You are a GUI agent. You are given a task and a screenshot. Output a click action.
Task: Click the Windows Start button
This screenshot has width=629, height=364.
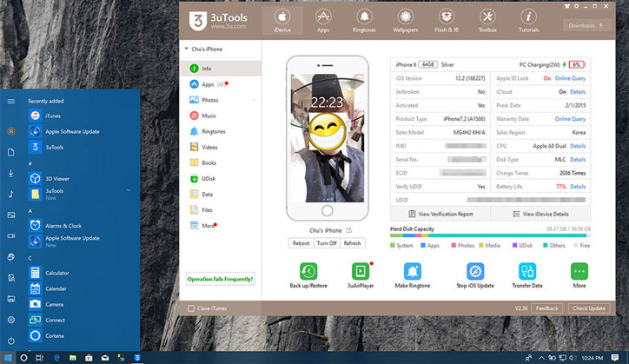coord(7,358)
